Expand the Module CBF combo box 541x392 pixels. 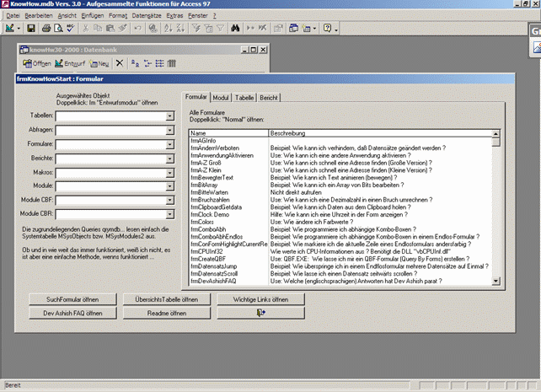[169, 200]
